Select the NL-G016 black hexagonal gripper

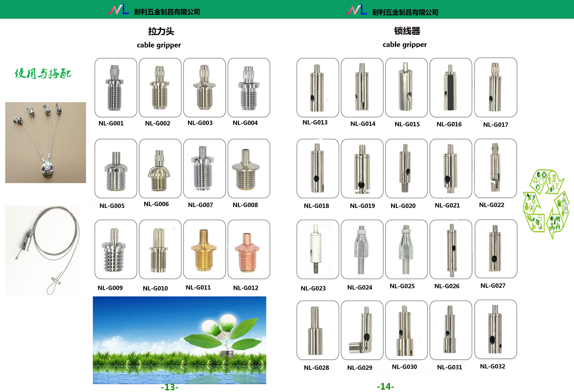point(451,88)
